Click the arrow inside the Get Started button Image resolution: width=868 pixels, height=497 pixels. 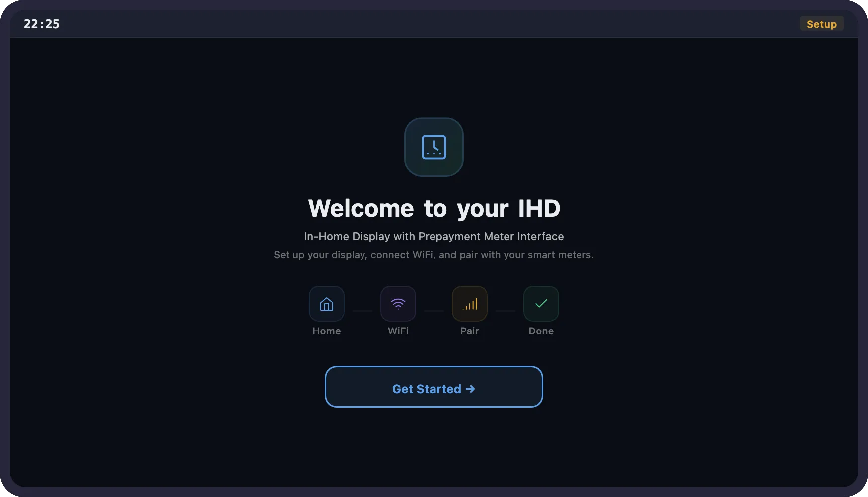470,389
